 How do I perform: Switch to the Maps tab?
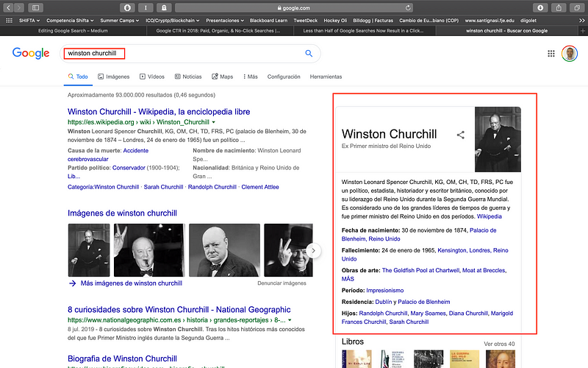(x=222, y=77)
